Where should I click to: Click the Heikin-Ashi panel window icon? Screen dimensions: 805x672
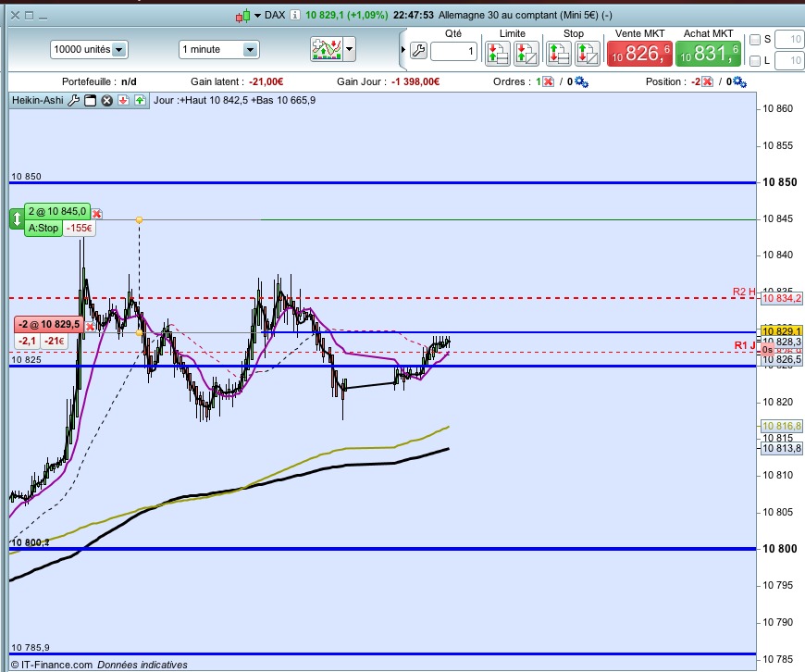[x=90, y=100]
